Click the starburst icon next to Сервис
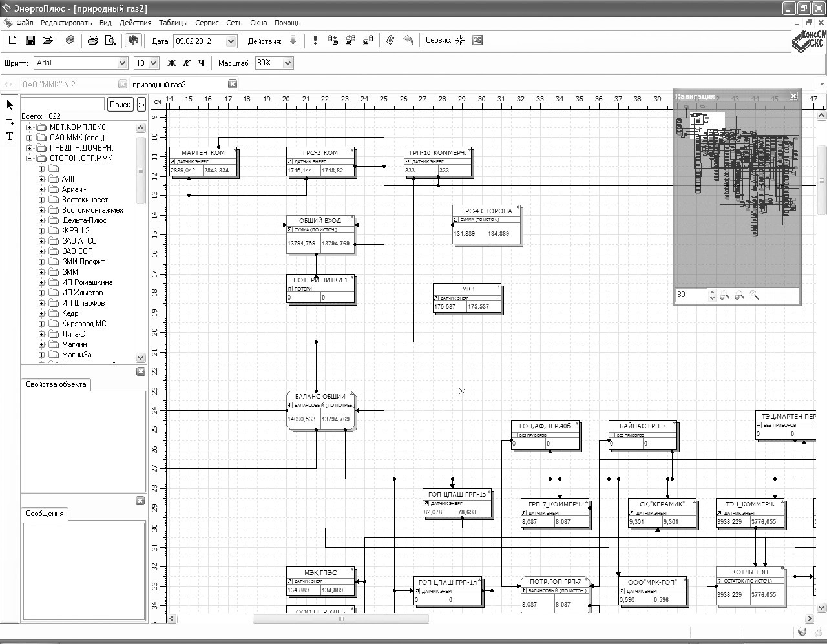Image resolution: width=827 pixels, height=644 pixels. [x=459, y=40]
